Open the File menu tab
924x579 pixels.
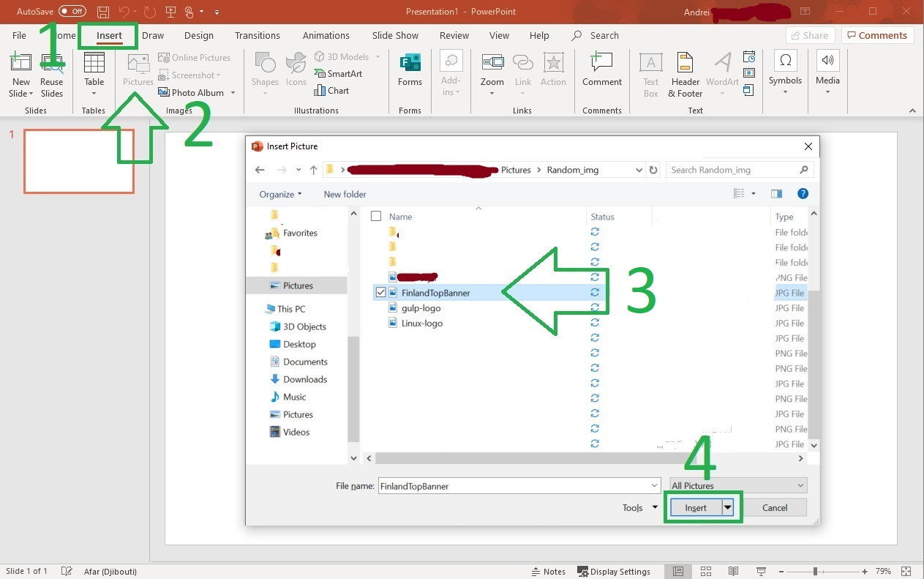pyautogui.click(x=19, y=35)
